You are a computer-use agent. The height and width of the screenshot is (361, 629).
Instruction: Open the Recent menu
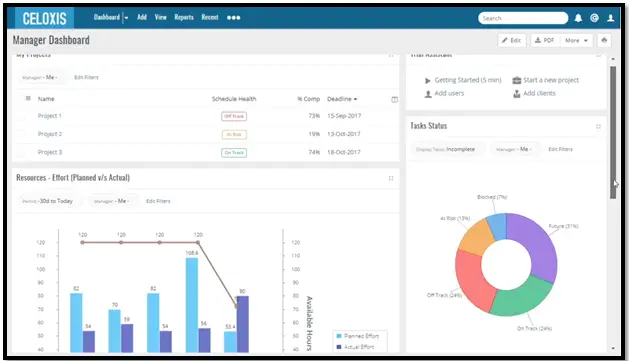coord(210,17)
